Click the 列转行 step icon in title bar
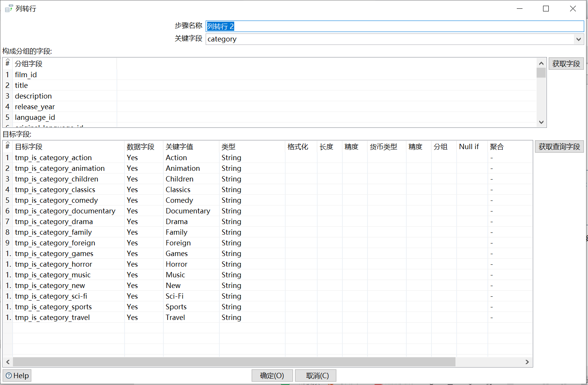The height and width of the screenshot is (385, 588). pyautogui.click(x=8, y=8)
